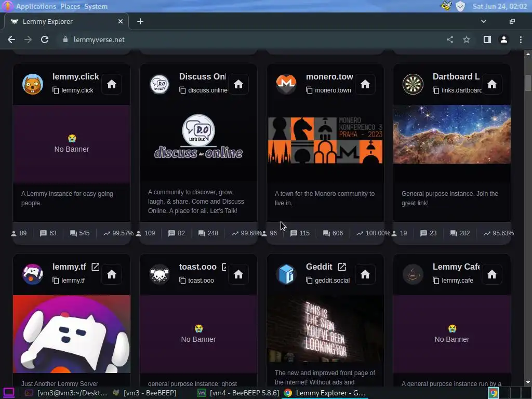Click the Monero Konferenco banner image

[325, 140]
